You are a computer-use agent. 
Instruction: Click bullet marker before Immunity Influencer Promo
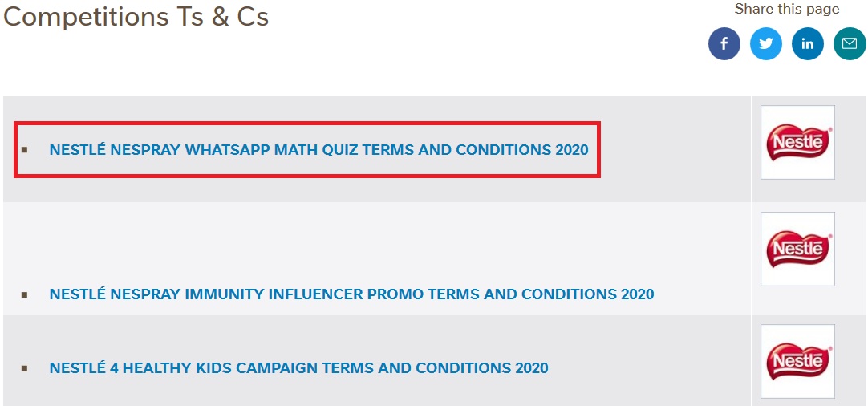point(25,294)
